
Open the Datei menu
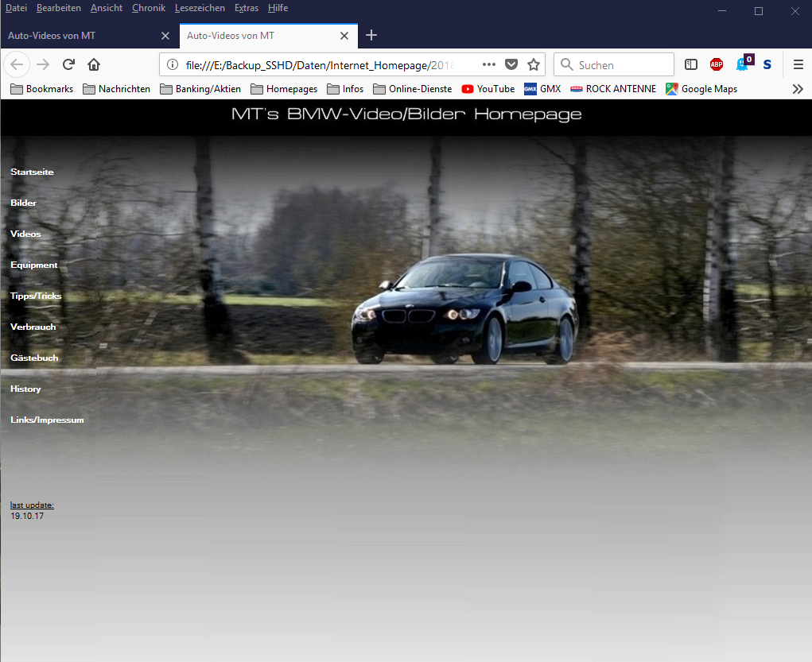pyautogui.click(x=16, y=8)
